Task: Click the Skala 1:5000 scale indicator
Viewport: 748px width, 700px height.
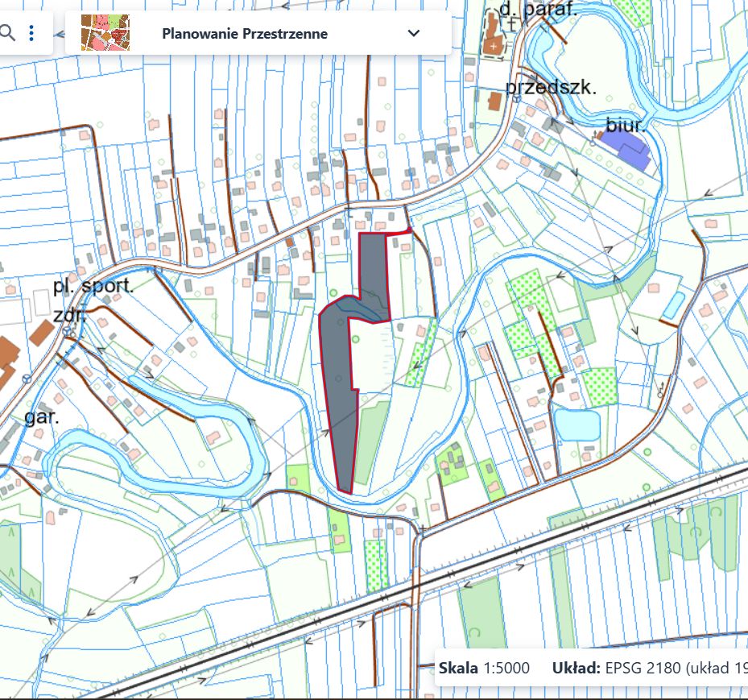Action: (x=484, y=668)
